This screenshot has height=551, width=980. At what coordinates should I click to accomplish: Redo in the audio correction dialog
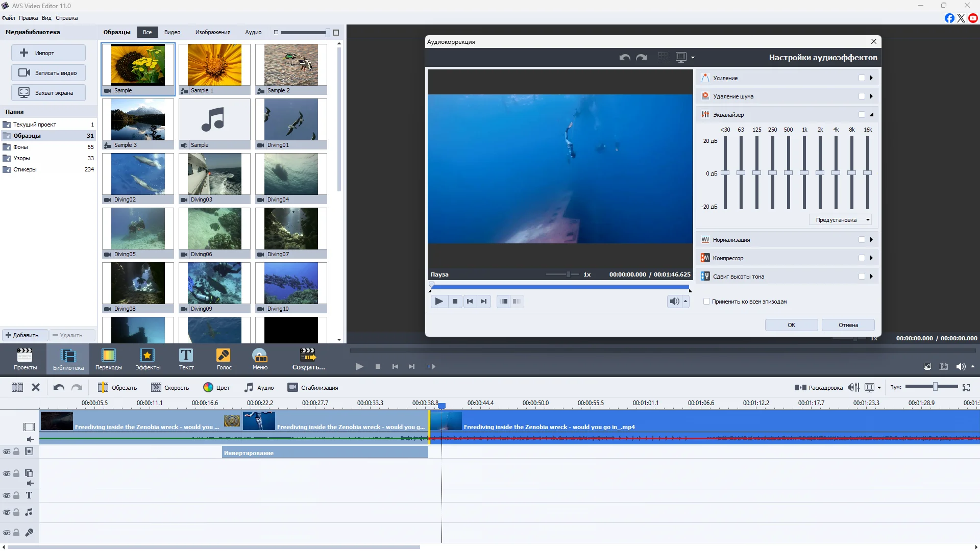[642, 58]
